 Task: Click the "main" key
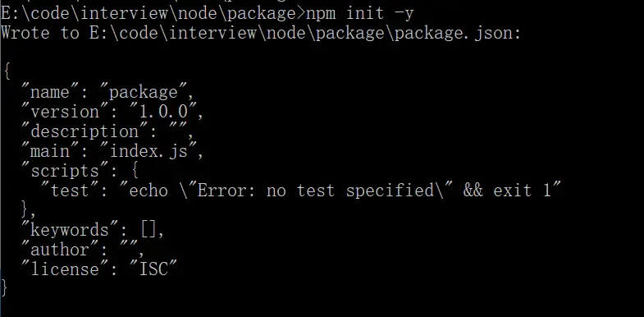(50, 151)
